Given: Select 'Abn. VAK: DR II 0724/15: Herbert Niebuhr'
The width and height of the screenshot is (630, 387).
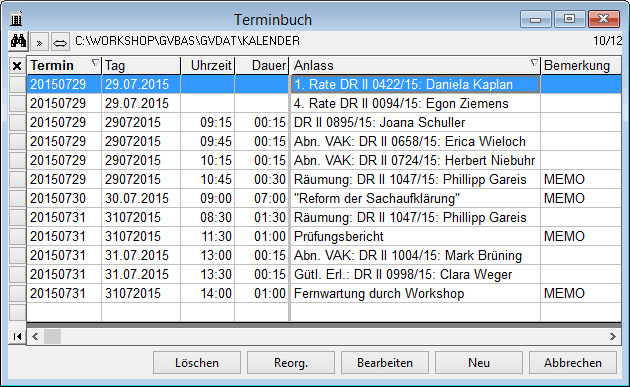Looking at the screenshot, I should 414,160.
